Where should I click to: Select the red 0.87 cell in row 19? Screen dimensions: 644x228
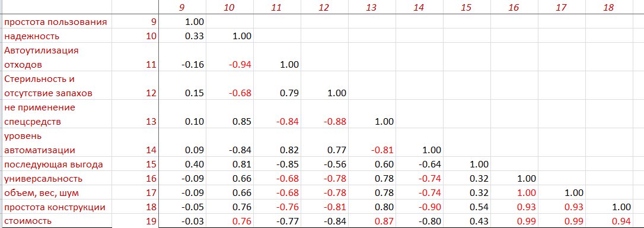[372, 221]
